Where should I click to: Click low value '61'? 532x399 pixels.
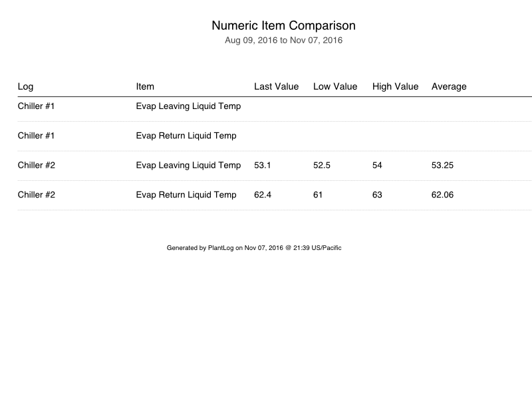pyautogui.click(x=318, y=195)
